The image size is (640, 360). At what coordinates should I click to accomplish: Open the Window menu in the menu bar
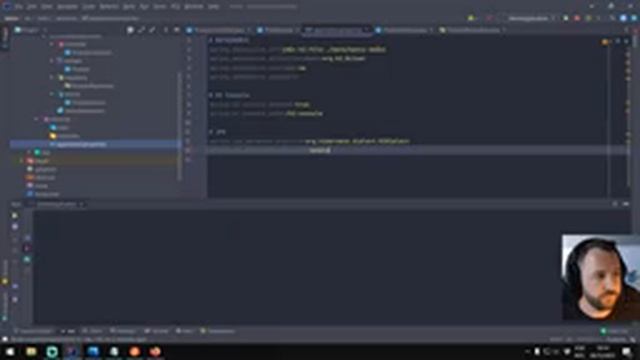tap(194, 7)
